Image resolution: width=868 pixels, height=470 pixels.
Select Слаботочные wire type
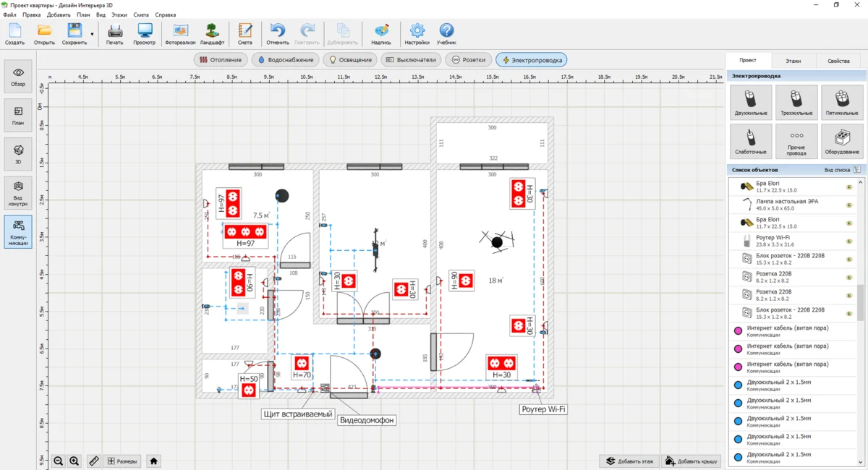pyautogui.click(x=751, y=141)
